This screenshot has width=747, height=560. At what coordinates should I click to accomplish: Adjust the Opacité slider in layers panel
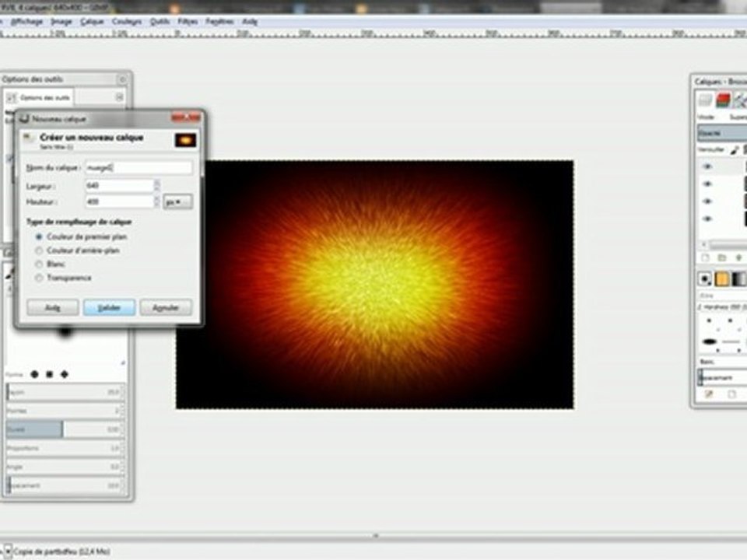(722, 133)
